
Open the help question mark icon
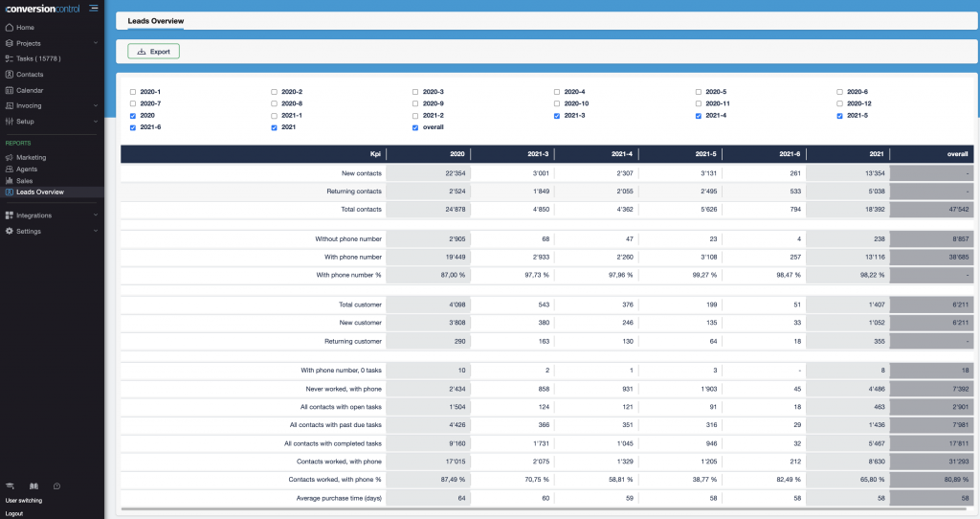click(x=56, y=486)
